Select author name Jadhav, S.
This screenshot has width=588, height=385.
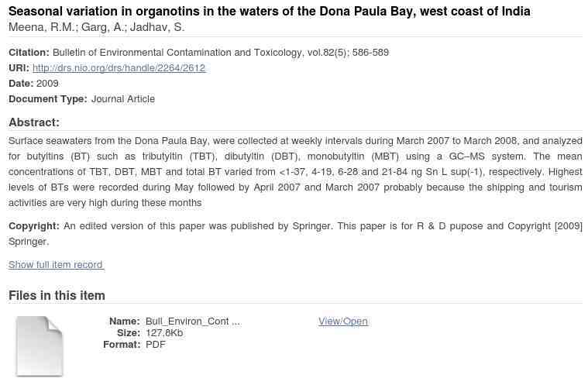(x=157, y=27)
